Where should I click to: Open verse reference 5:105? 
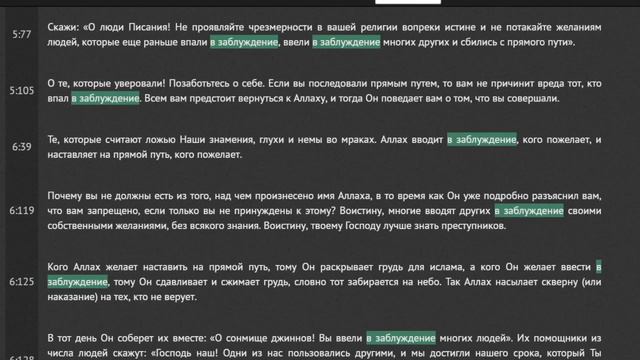pos(22,91)
